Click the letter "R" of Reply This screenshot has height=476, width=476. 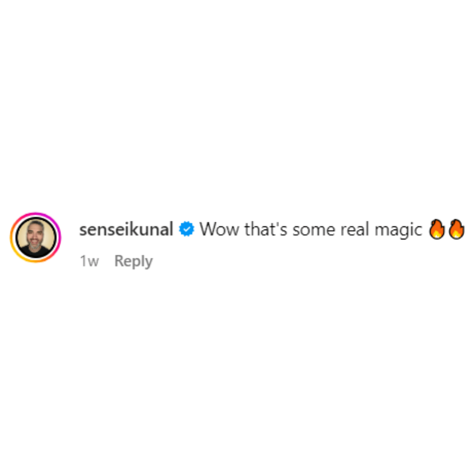click(119, 260)
